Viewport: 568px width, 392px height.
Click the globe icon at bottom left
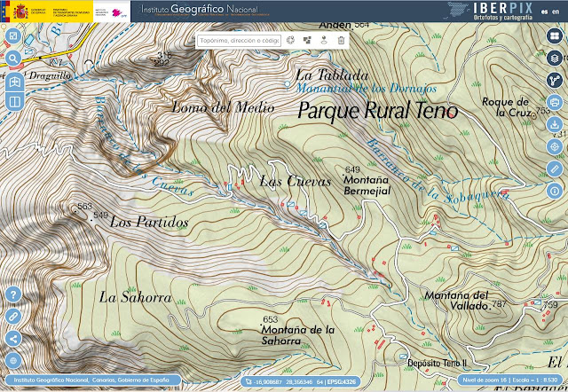pos(13,361)
